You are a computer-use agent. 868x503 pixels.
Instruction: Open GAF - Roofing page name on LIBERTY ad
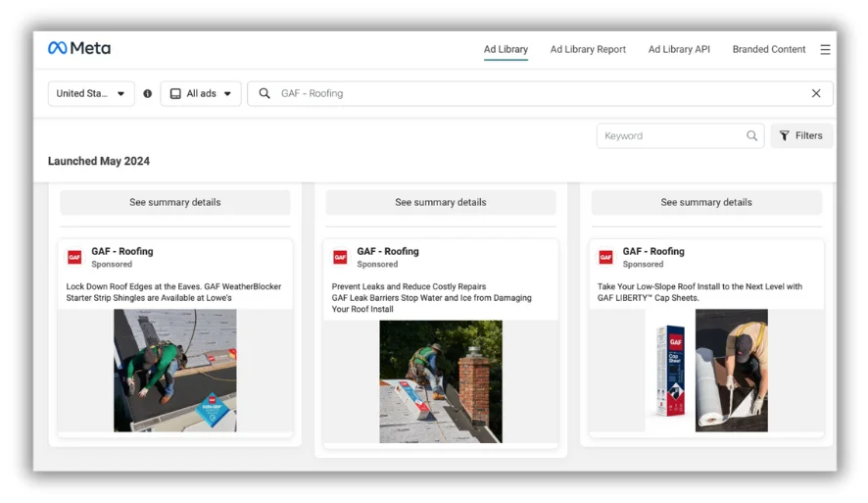(653, 251)
